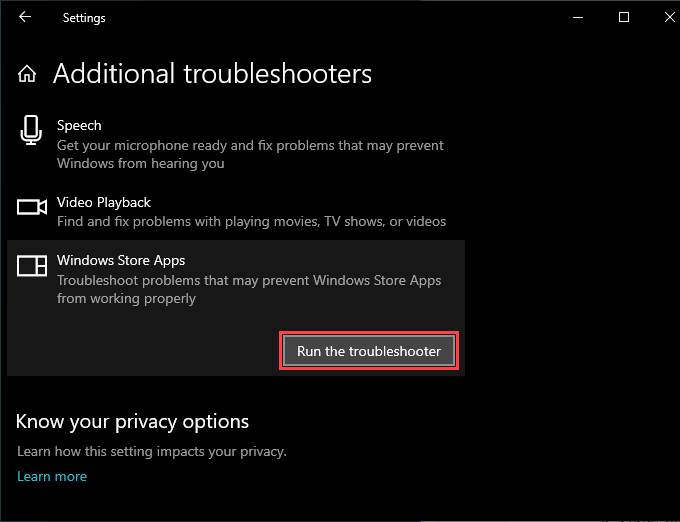This screenshot has height=522, width=680.
Task: Click the Video Playback description text
Action: (x=251, y=221)
